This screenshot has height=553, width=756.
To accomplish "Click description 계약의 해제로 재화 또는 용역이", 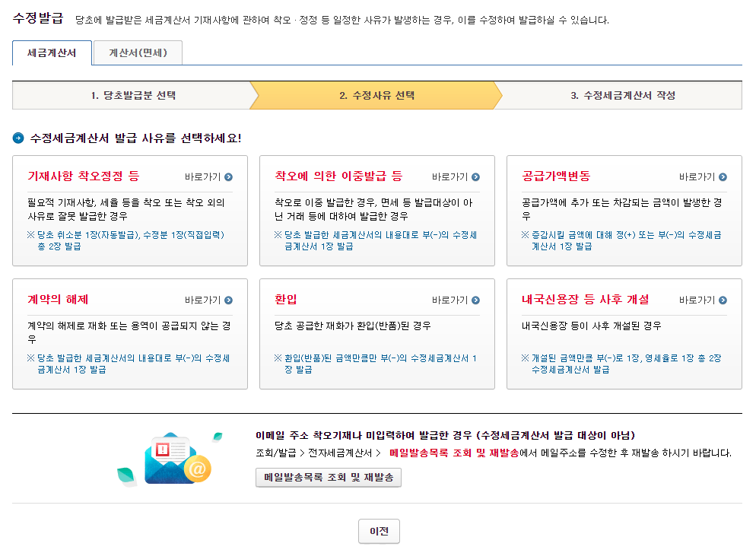I will click(129, 332).
